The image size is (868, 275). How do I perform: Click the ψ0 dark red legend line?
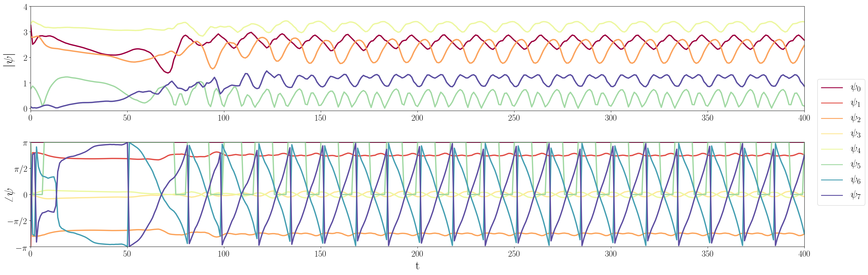point(832,88)
